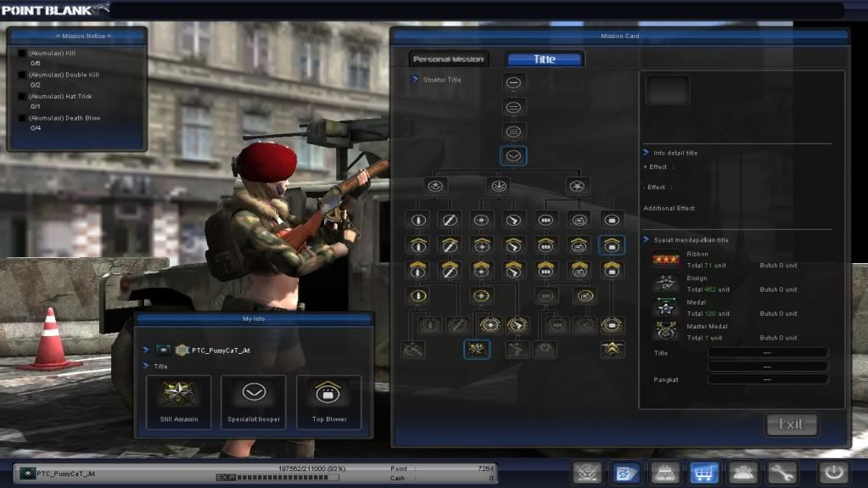
Task: Click rank badge beside PTC_PussyCaT_Jkt in My Info
Action: (x=163, y=350)
